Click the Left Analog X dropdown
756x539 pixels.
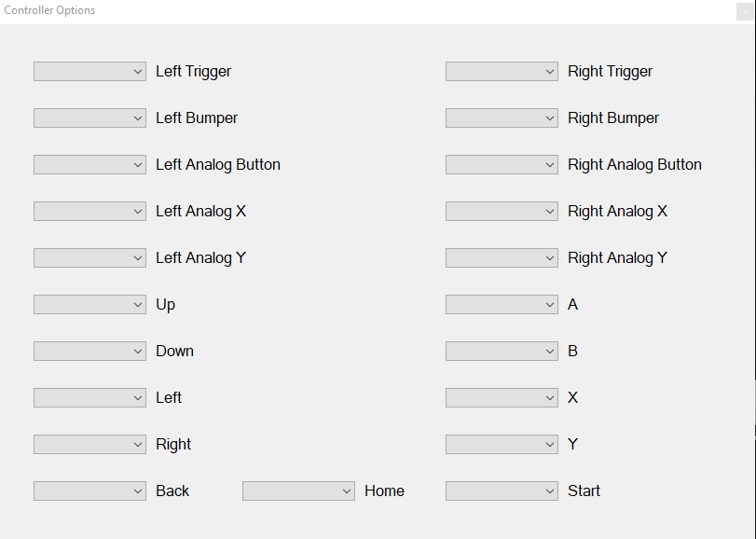(x=89, y=211)
